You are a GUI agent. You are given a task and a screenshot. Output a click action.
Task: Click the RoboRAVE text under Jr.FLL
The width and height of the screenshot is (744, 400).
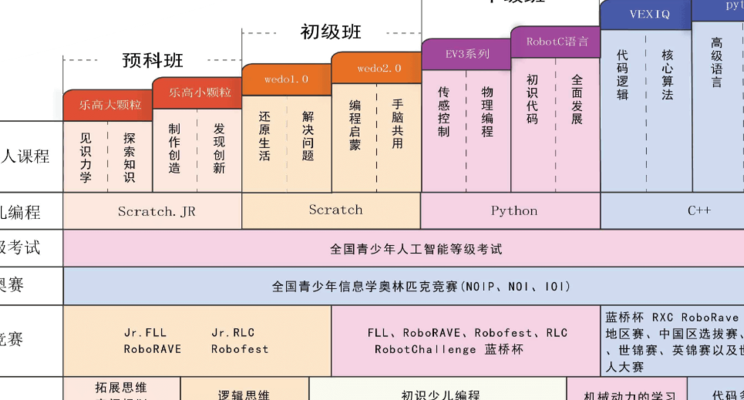point(152,349)
